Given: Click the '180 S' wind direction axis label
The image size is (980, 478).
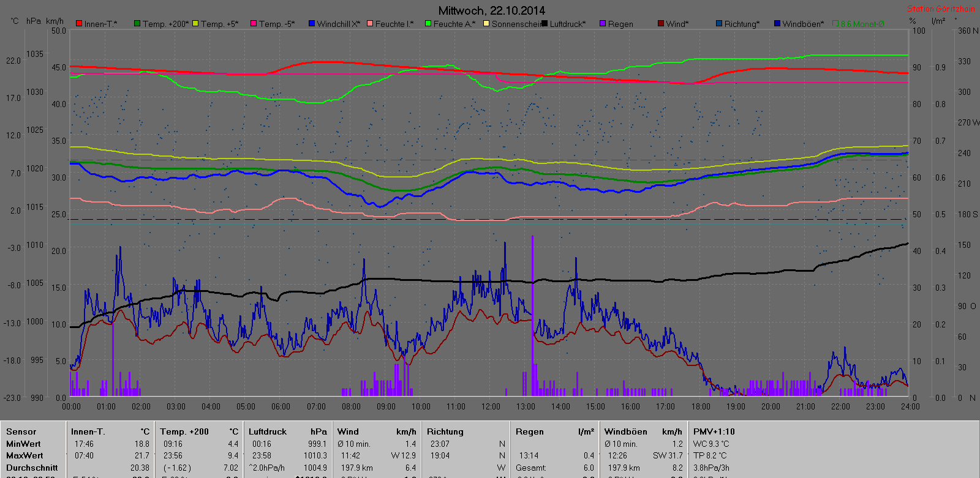Looking at the screenshot, I should (x=968, y=214).
